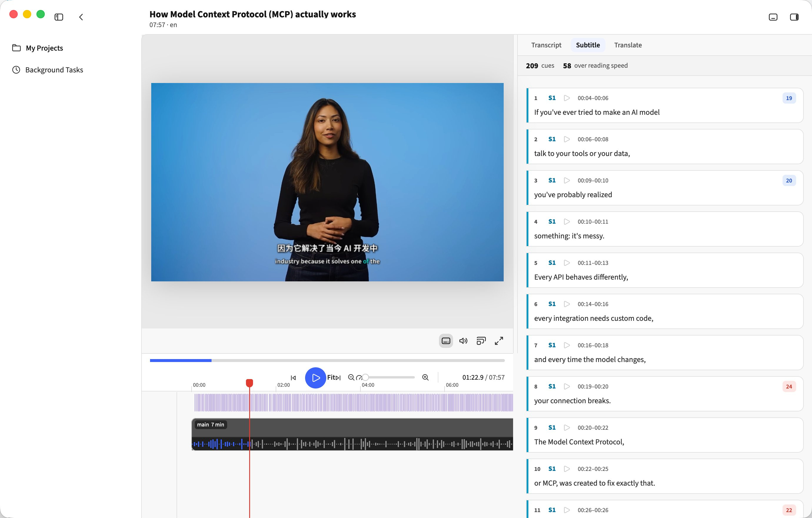Click text "every integration needs custom code,"

[593, 318]
